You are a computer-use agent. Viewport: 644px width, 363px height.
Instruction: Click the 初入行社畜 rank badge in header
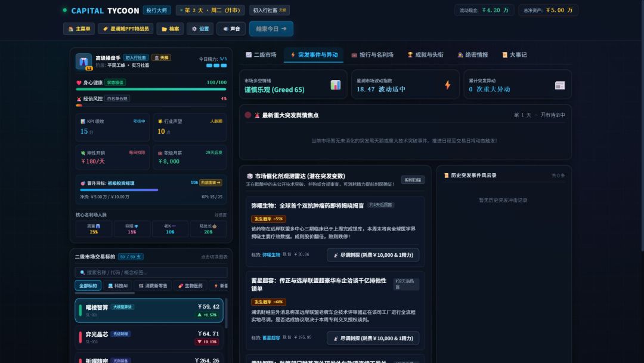click(269, 10)
